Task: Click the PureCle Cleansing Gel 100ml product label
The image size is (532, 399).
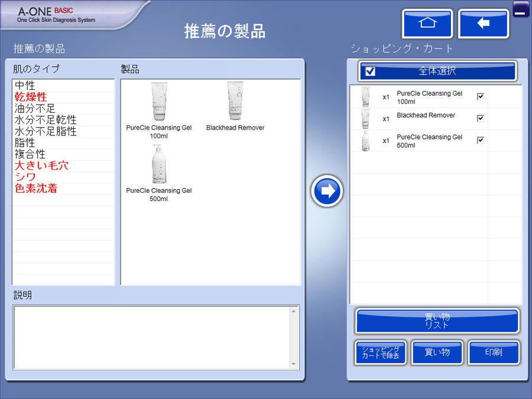Action: [159, 132]
